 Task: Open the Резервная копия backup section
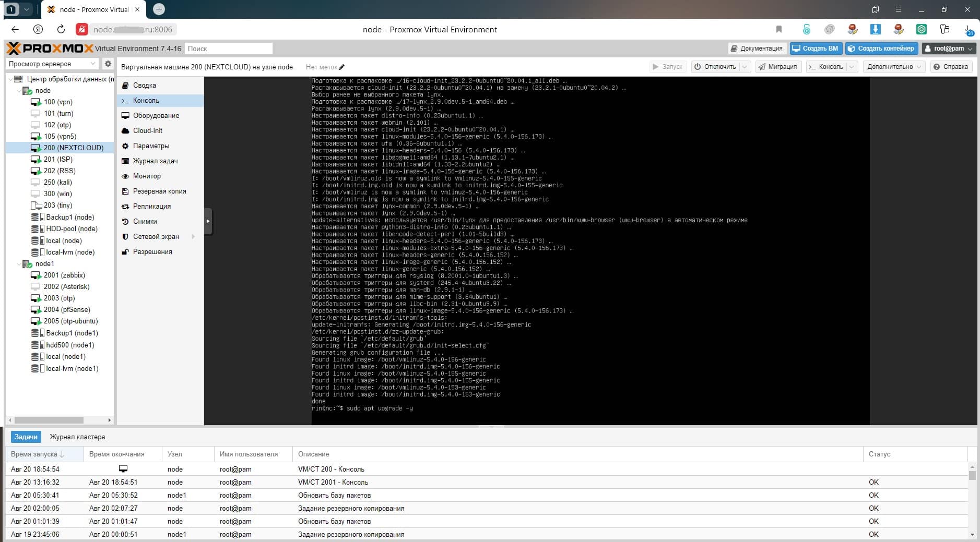pyautogui.click(x=160, y=191)
